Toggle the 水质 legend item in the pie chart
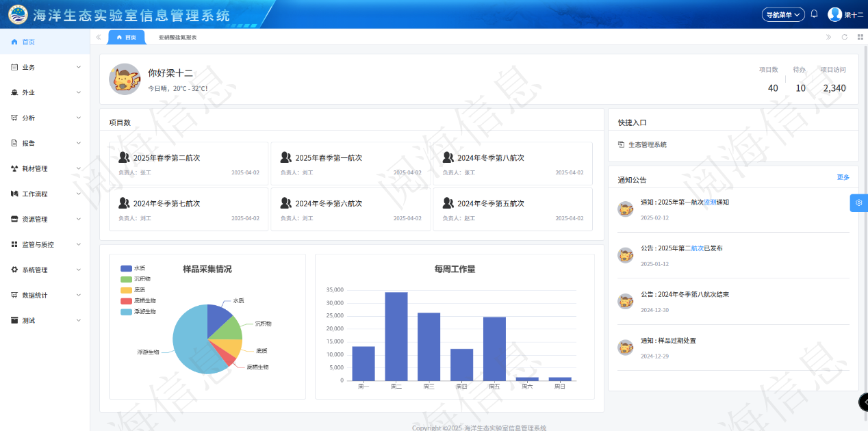The image size is (868, 431). point(133,268)
